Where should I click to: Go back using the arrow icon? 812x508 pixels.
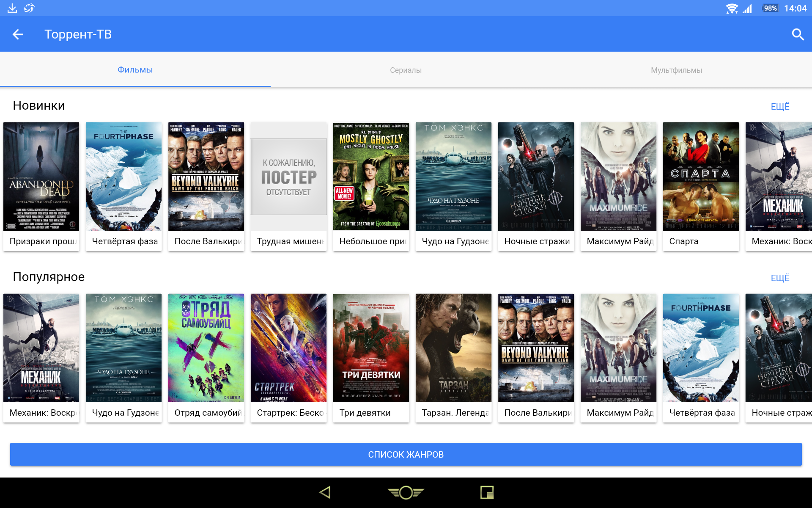[x=18, y=34]
